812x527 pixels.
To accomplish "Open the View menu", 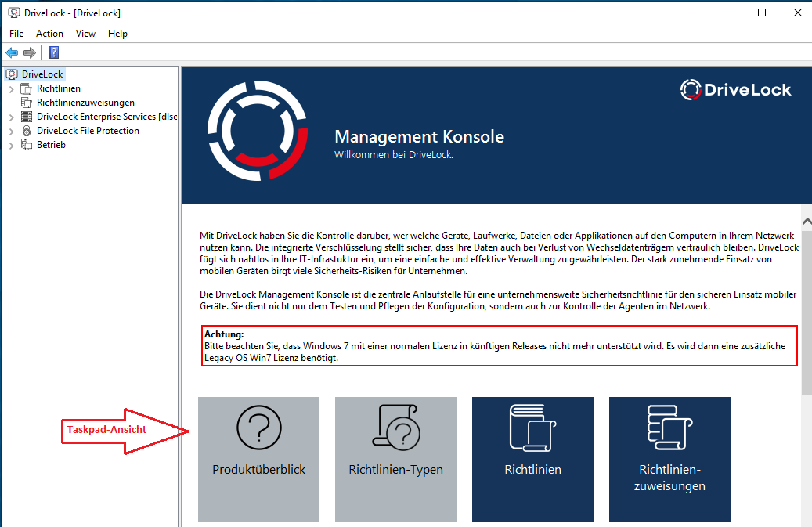I will (85, 34).
